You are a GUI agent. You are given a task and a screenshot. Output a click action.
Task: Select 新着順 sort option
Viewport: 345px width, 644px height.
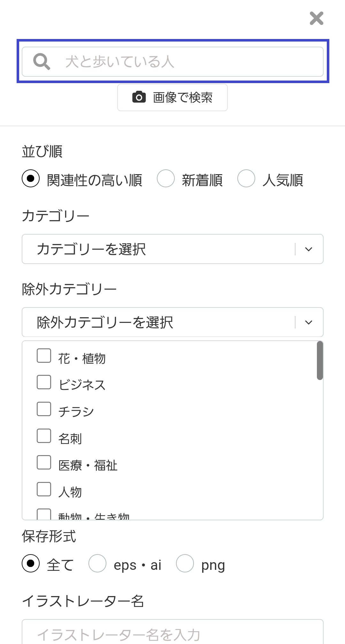coord(166,178)
